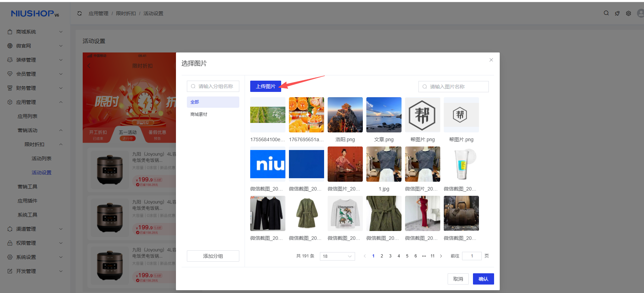Open the page size dropdown showing 18
The height and width of the screenshot is (293, 644).
(x=337, y=256)
